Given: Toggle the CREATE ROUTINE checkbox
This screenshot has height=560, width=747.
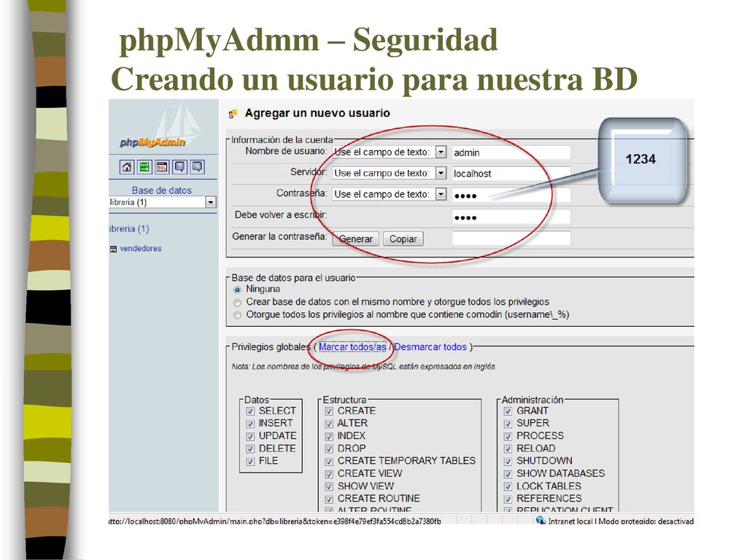Looking at the screenshot, I should coord(329,499).
